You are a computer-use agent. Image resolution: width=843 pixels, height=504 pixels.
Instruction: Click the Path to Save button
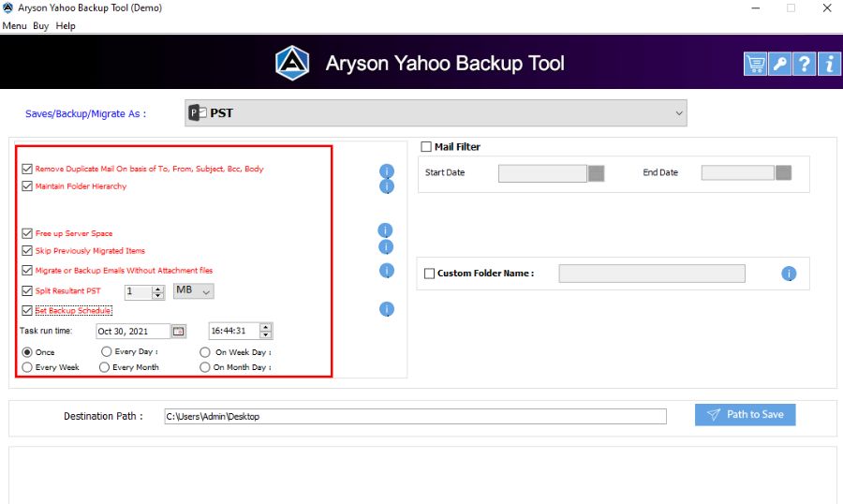click(x=746, y=415)
